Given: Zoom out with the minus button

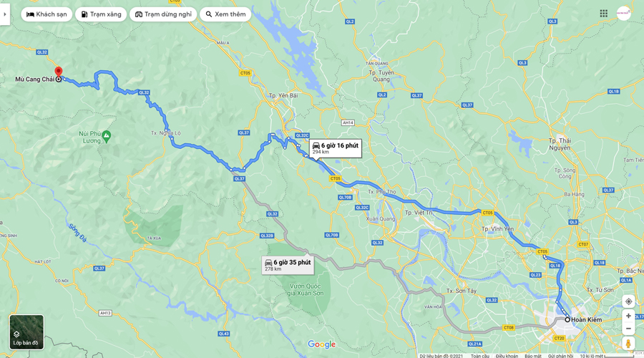Looking at the screenshot, I should point(628,329).
